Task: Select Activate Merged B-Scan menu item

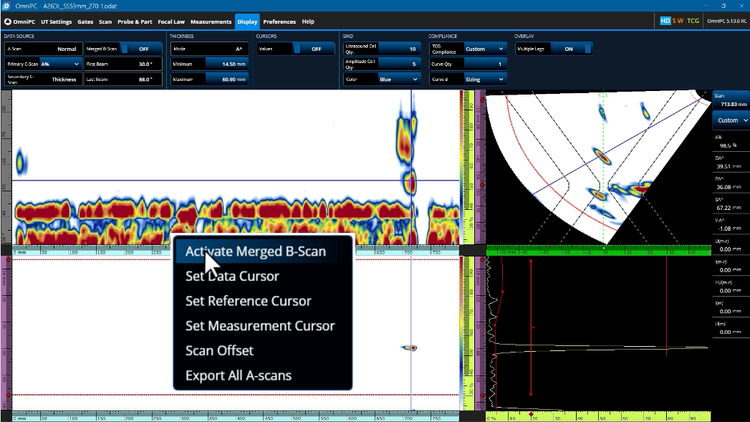Action: point(255,251)
